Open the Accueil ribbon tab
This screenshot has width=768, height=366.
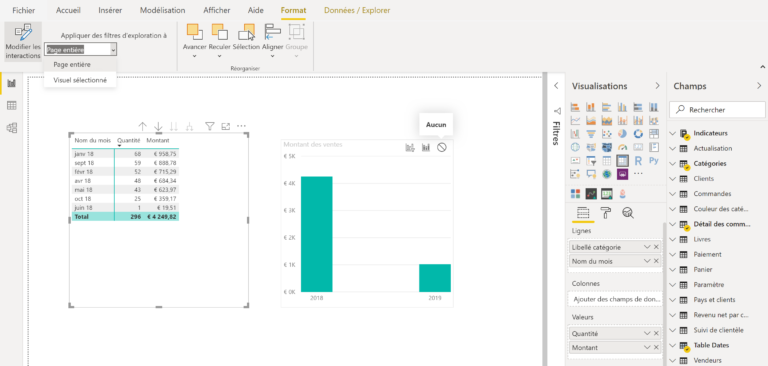point(68,10)
